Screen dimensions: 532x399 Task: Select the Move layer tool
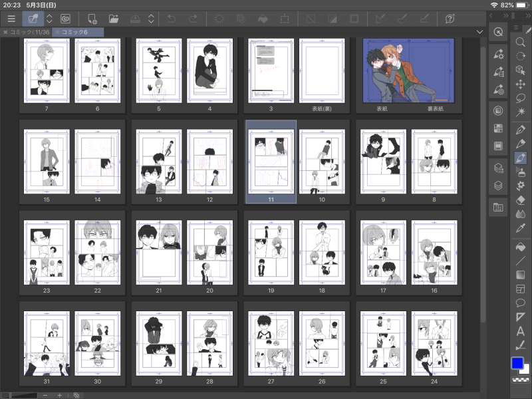pyautogui.click(x=520, y=84)
